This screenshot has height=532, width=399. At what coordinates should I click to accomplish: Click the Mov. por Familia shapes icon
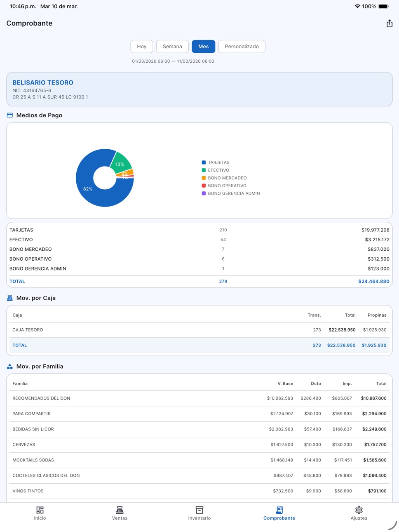10,366
